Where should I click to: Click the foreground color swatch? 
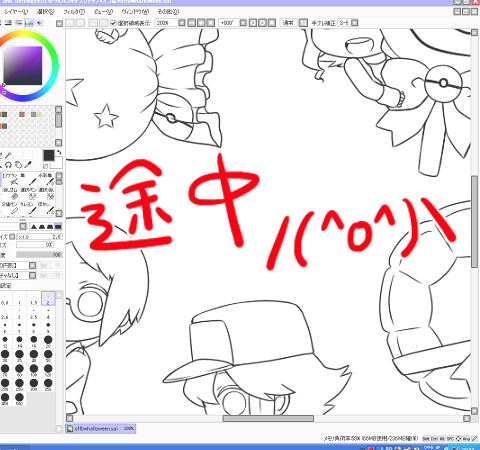(49, 155)
